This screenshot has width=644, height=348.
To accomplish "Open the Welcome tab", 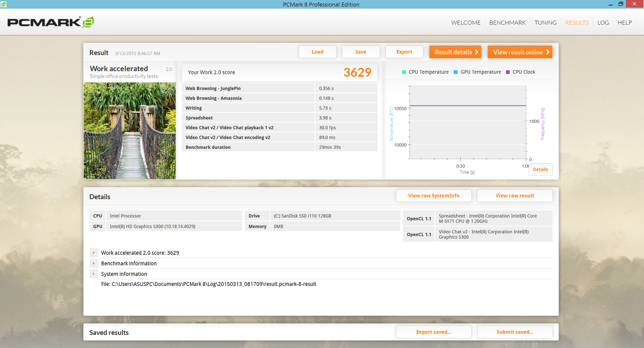I will click(x=466, y=22).
